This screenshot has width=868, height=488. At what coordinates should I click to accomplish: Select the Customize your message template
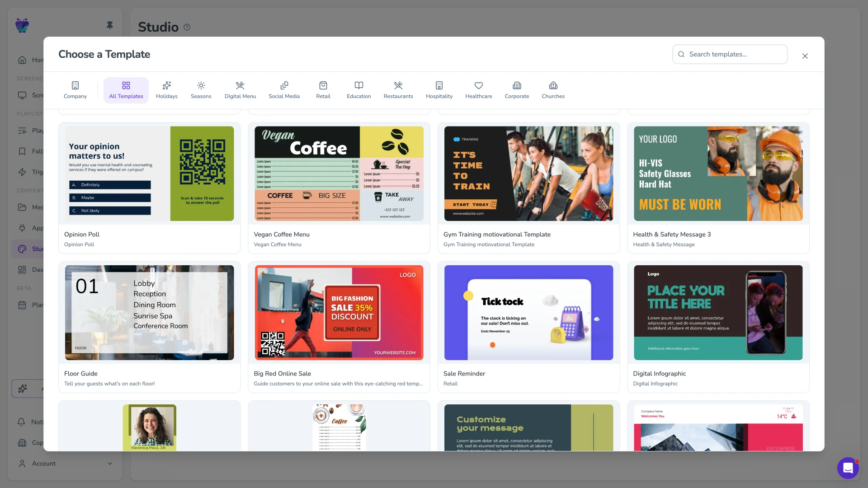coord(528,427)
